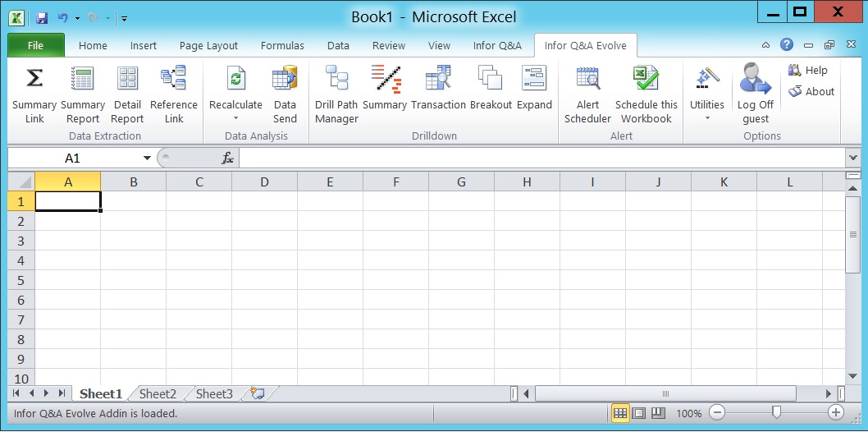The width and height of the screenshot is (868, 432).
Task: Open the Undo history dropdown
Action: [x=77, y=18]
